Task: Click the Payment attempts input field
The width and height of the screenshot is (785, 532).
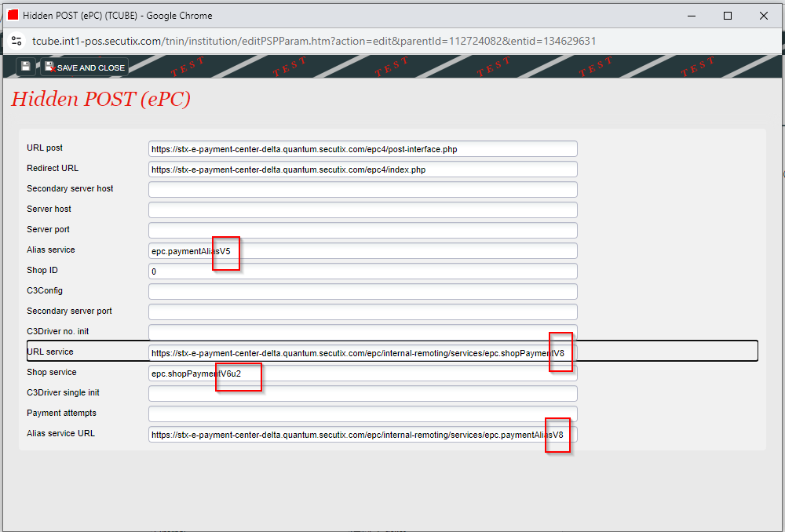Action: 363,414
